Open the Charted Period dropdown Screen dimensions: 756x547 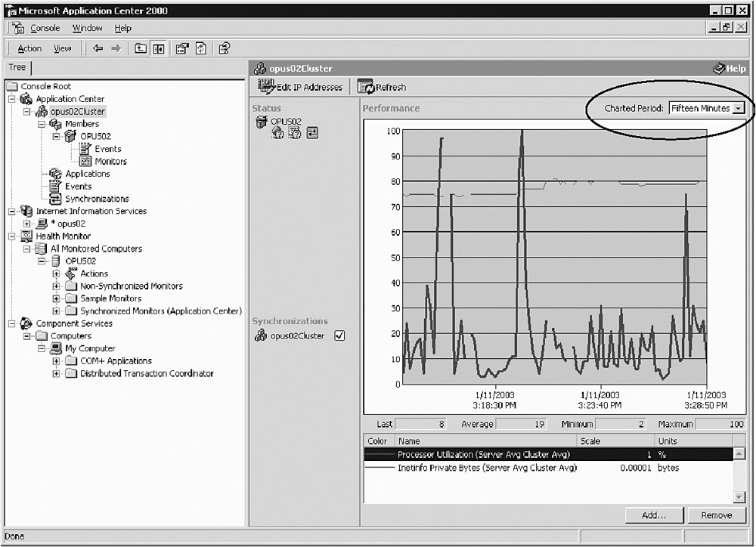[x=739, y=108]
